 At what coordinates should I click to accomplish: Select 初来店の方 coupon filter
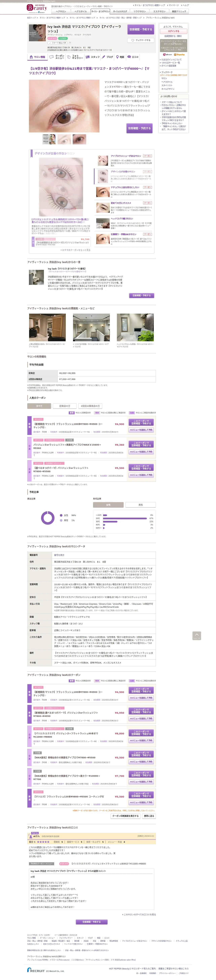pos(65,406)
